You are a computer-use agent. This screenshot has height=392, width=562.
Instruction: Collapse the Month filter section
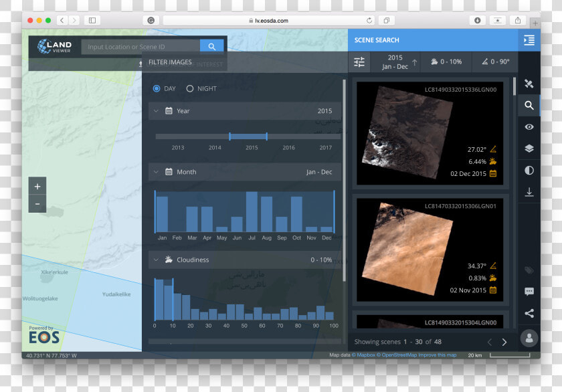click(156, 172)
